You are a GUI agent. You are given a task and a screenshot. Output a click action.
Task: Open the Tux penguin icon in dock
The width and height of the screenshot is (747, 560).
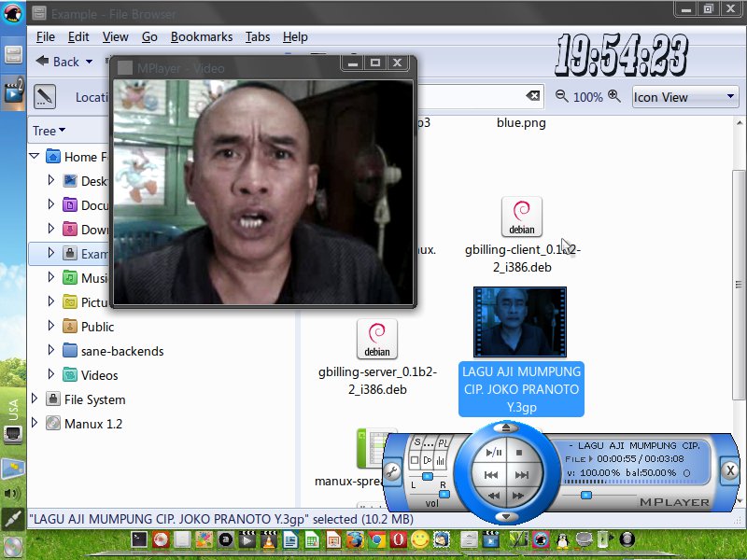tap(563, 540)
